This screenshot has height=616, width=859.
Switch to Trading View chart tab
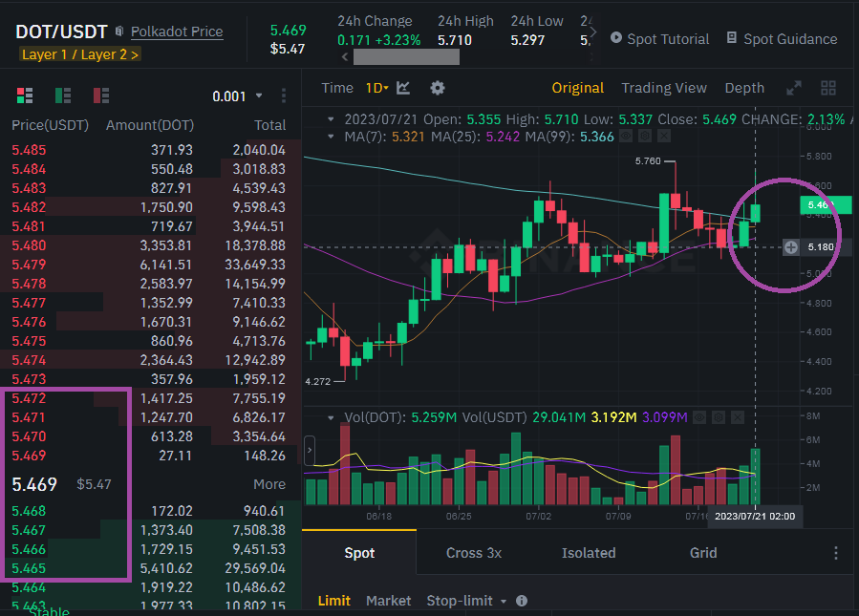coord(664,88)
